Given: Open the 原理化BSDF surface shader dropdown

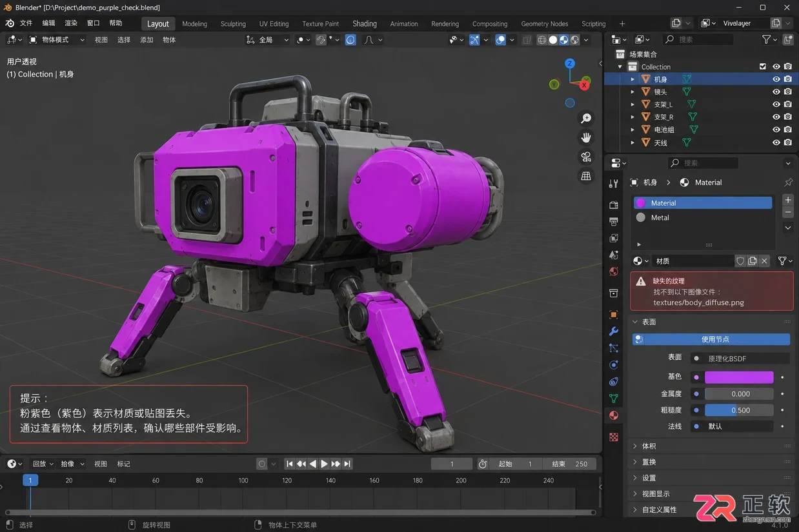Looking at the screenshot, I should click(x=740, y=359).
